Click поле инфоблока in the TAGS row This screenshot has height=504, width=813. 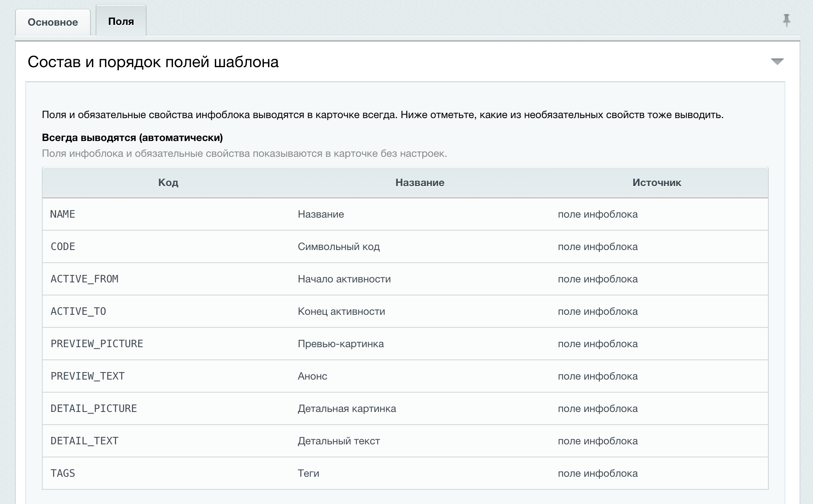point(598,473)
